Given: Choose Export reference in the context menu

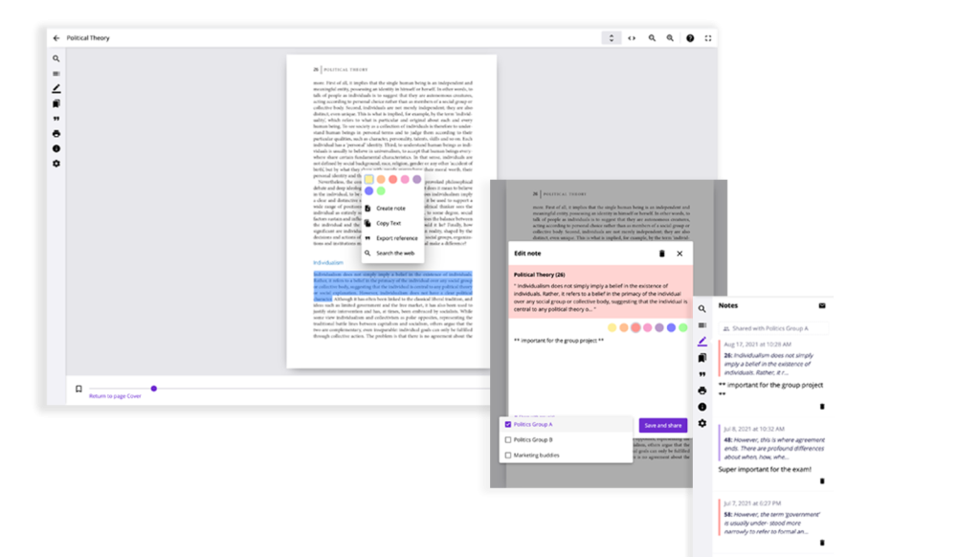Looking at the screenshot, I should (396, 238).
